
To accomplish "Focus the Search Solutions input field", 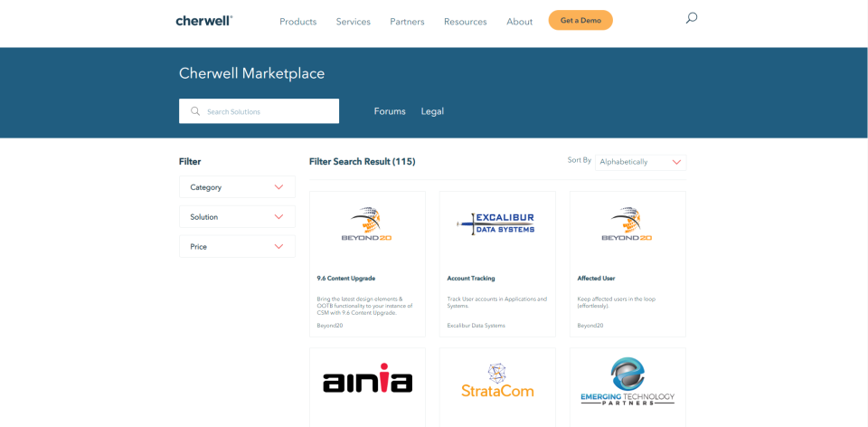I will [259, 111].
